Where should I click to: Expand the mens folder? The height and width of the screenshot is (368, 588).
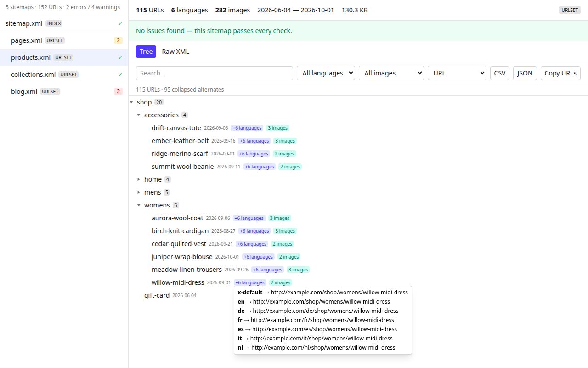[x=139, y=192]
